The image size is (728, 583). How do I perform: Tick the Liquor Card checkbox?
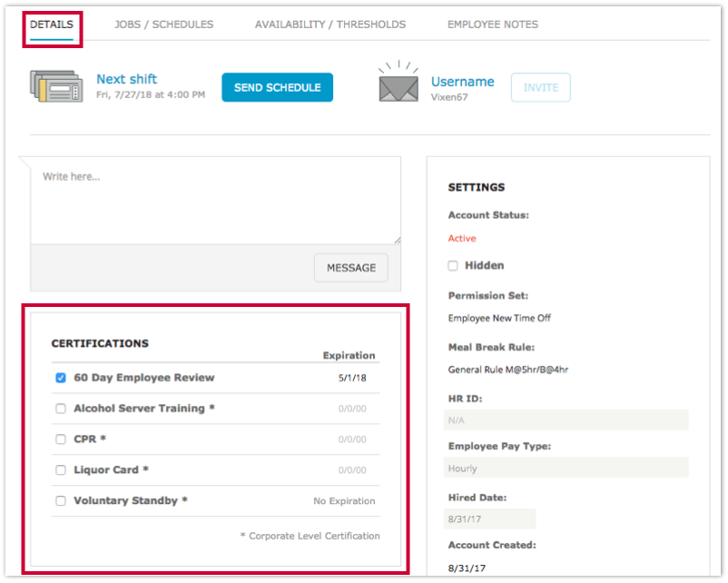point(61,470)
